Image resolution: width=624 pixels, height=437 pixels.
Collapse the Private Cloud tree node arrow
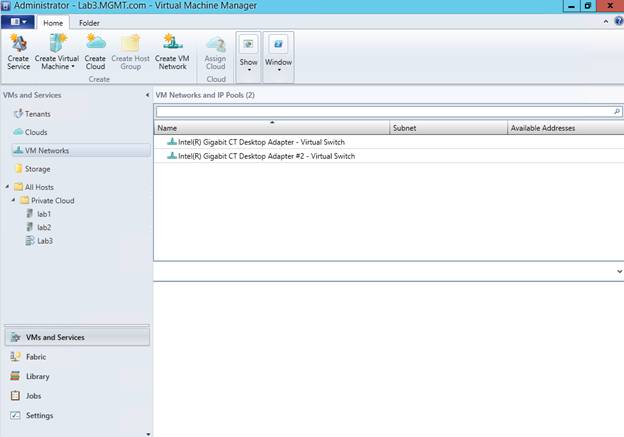click(14, 200)
